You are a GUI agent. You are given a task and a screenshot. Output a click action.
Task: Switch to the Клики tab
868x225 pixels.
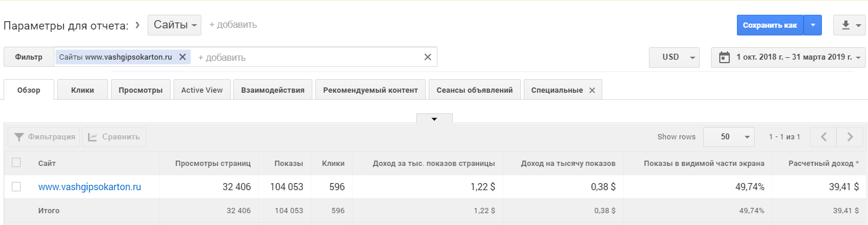pyautogui.click(x=83, y=90)
